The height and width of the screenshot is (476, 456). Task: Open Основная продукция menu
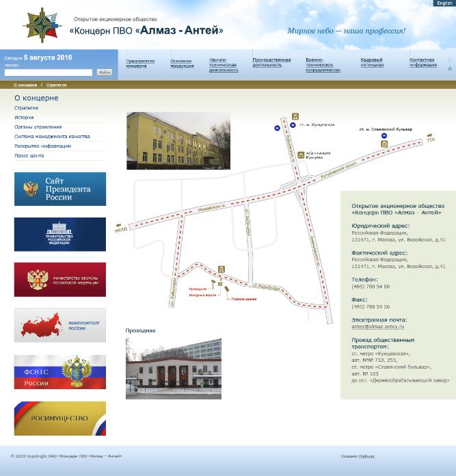182,64
